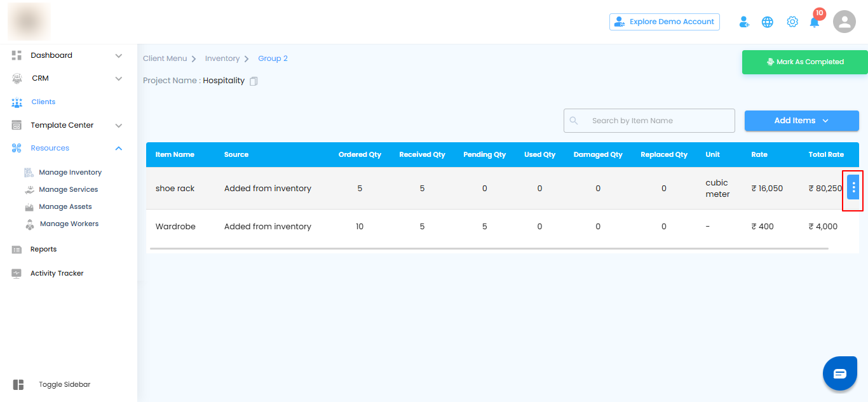
Task: Click the Activity Tracker icon
Action: [x=17, y=273]
